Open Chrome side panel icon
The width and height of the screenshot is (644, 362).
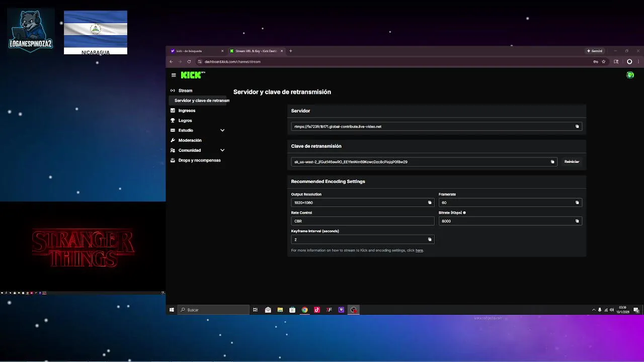pyautogui.click(x=616, y=61)
